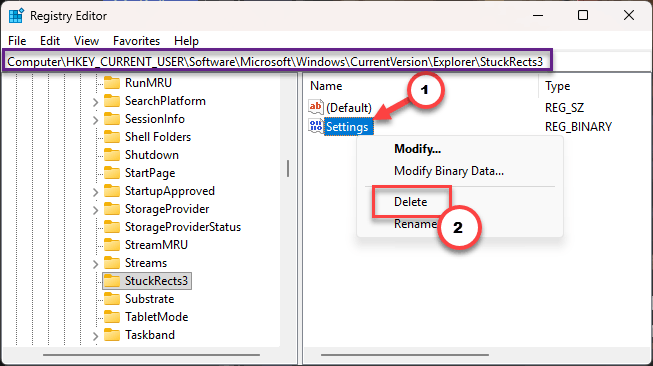The image size is (653, 366).
Task: Expand the Taskband key chevron
Action: (x=95, y=336)
